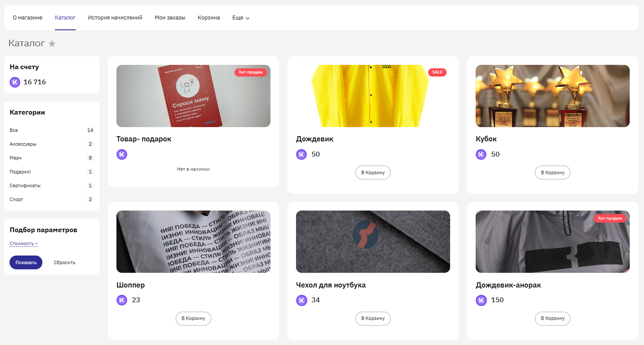
Task: Reset filters via Сбросить
Action: point(64,262)
